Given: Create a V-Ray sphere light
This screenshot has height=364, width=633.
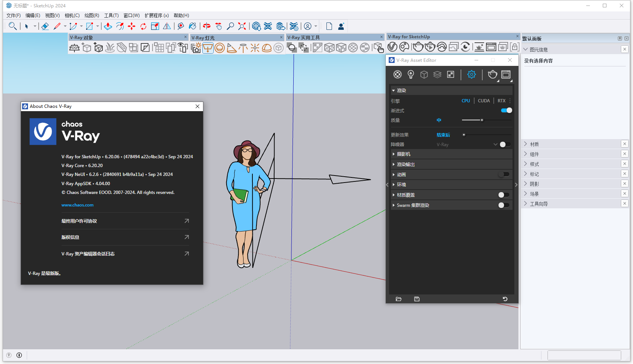Looking at the screenshot, I should 220,48.
